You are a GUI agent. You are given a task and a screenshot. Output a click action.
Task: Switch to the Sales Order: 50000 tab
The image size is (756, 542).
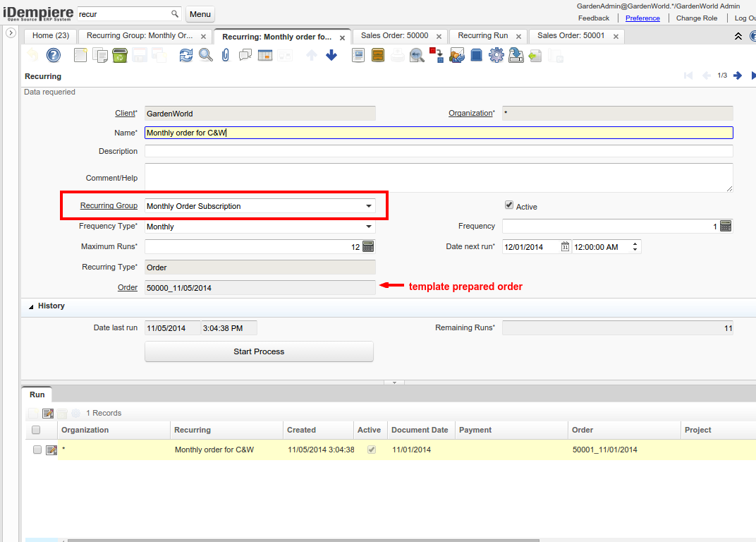tap(394, 36)
